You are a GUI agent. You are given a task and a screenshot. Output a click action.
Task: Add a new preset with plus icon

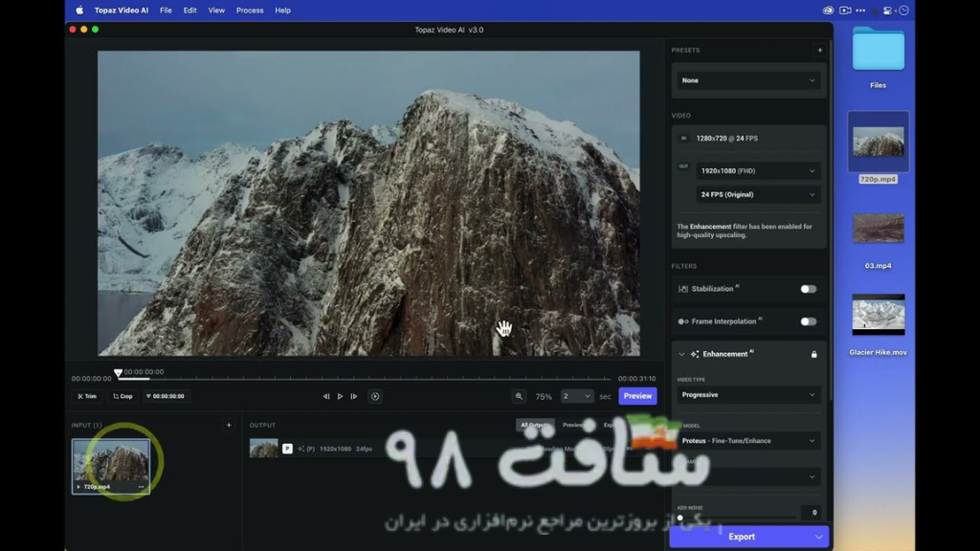pyautogui.click(x=820, y=50)
